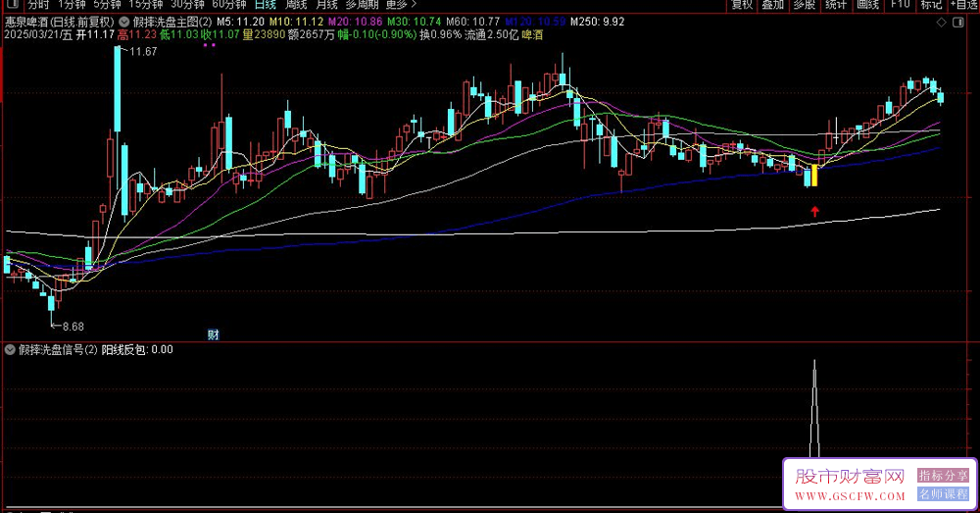Activate the 画线 drawing tools button
The height and width of the screenshot is (513, 980).
[x=868, y=4]
